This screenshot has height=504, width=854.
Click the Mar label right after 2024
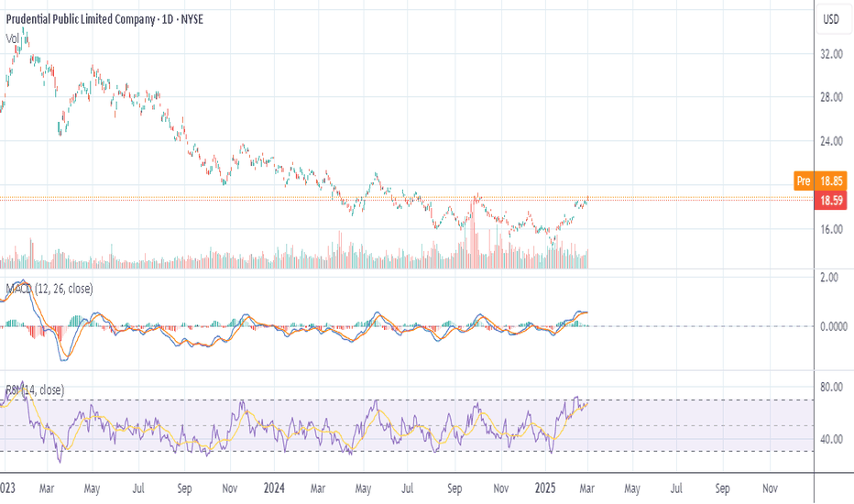[318, 488]
